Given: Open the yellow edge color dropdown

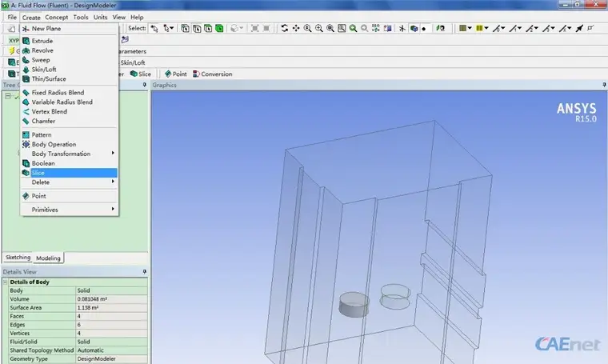Looking at the screenshot, I should pyautogui.click(x=482, y=28).
